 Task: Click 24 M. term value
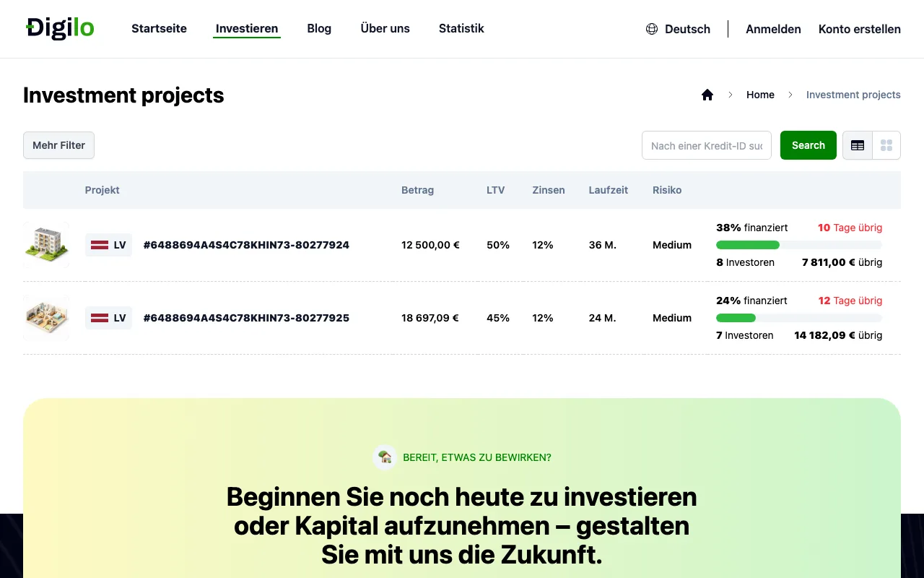coord(603,318)
